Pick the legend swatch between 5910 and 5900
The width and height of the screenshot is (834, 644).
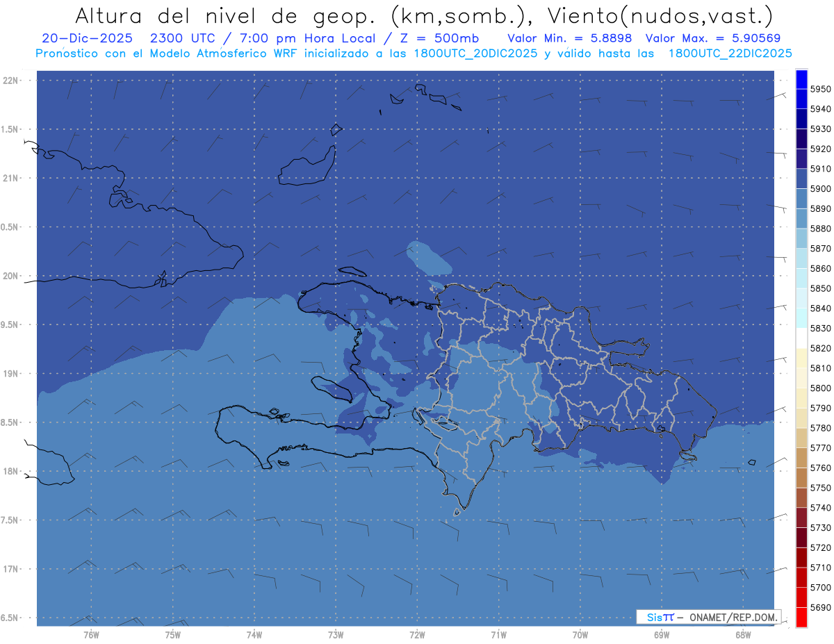coord(801,179)
